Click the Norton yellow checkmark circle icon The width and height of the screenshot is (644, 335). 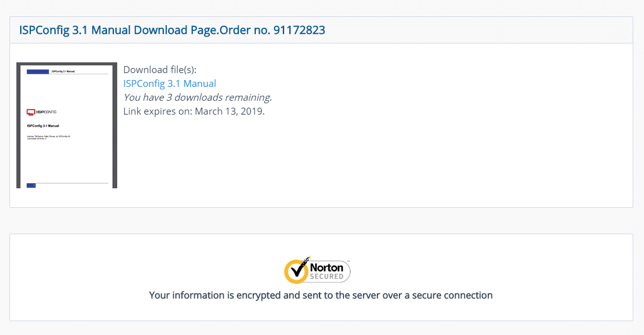click(x=297, y=271)
